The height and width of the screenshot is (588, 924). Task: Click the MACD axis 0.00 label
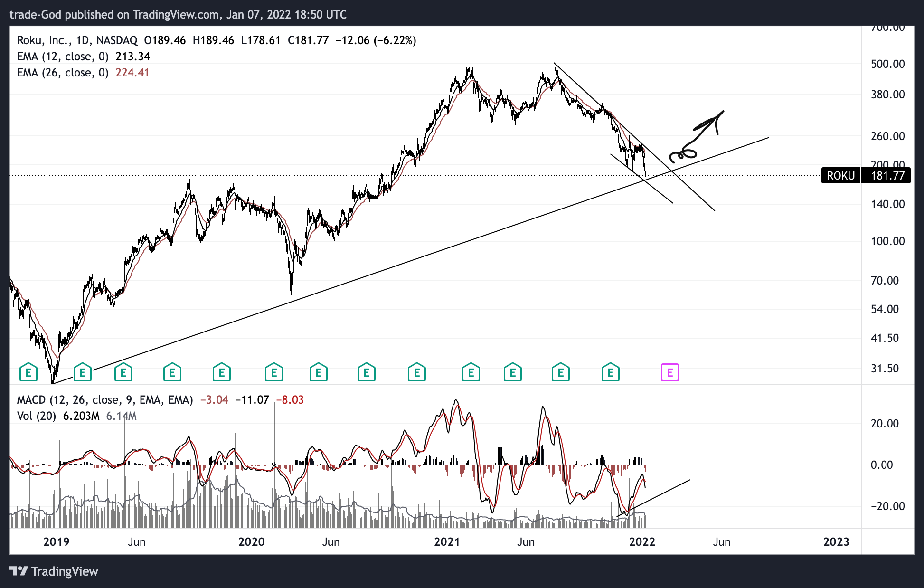(882, 465)
